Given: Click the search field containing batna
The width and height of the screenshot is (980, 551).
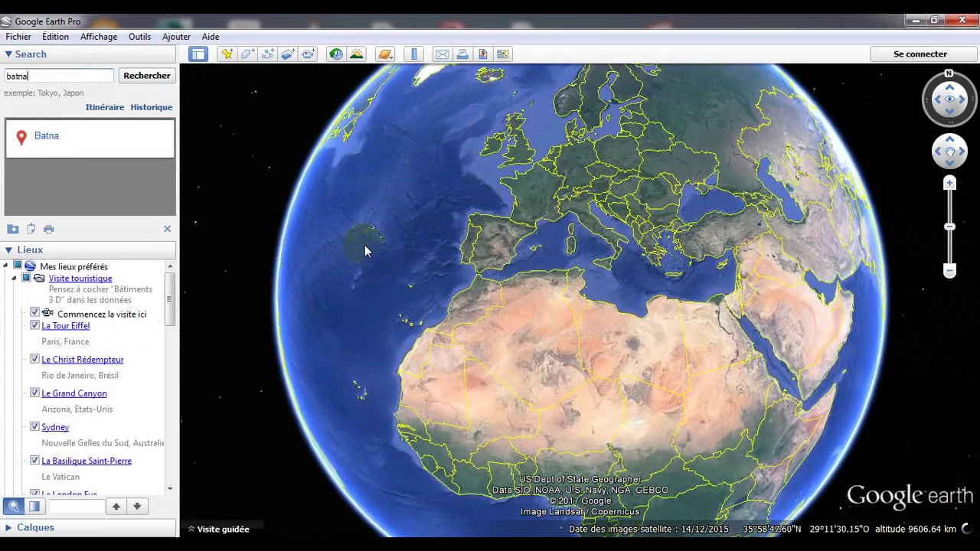Looking at the screenshot, I should [x=59, y=76].
